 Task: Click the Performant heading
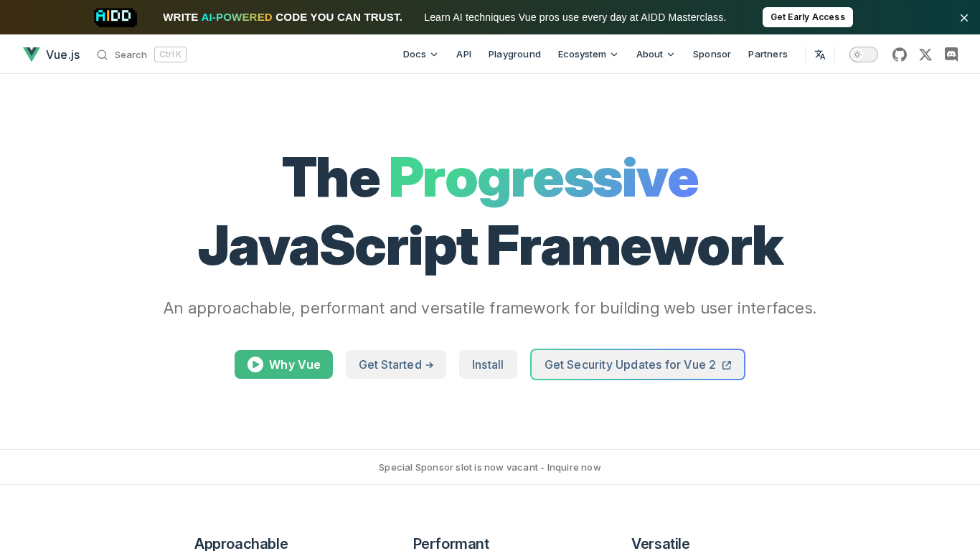[x=451, y=544]
